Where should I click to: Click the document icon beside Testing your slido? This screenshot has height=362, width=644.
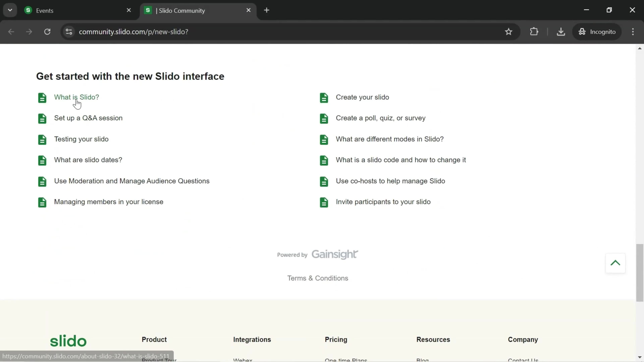(42, 140)
